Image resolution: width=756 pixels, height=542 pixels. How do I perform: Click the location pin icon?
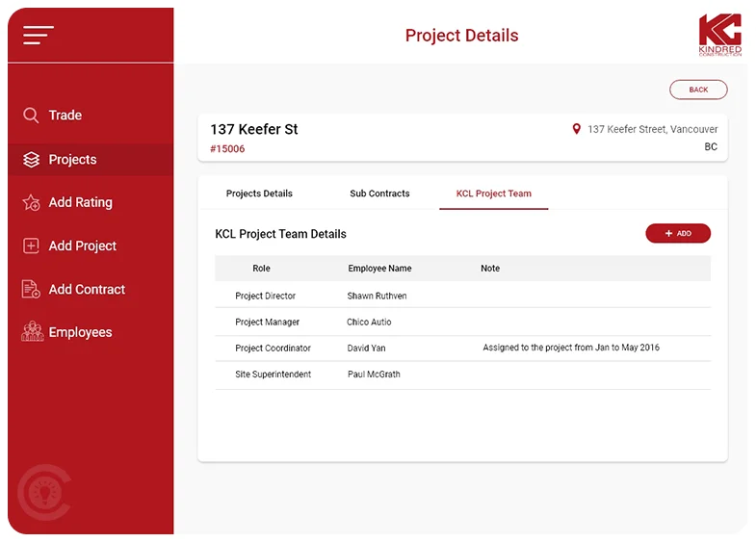pyautogui.click(x=577, y=129)
